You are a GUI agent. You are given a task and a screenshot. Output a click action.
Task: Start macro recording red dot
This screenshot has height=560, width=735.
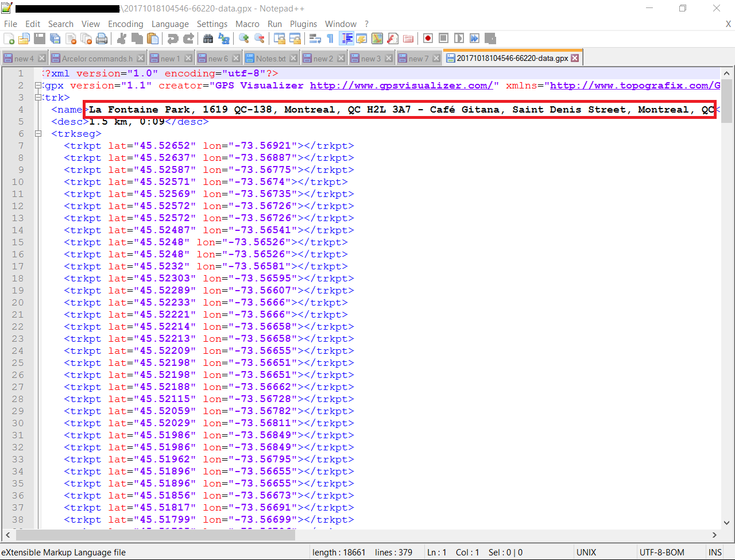[428, 38]
